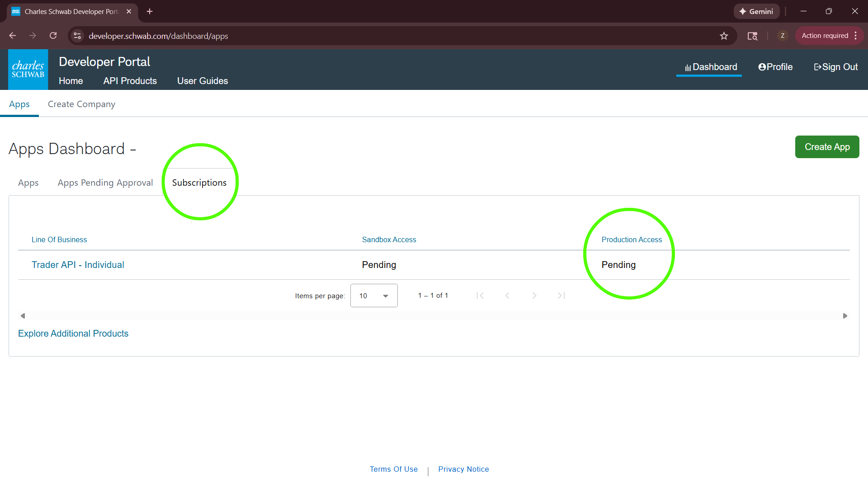Open API Products menu item
This screenshot has width=868, height=488.
[130, 81]
